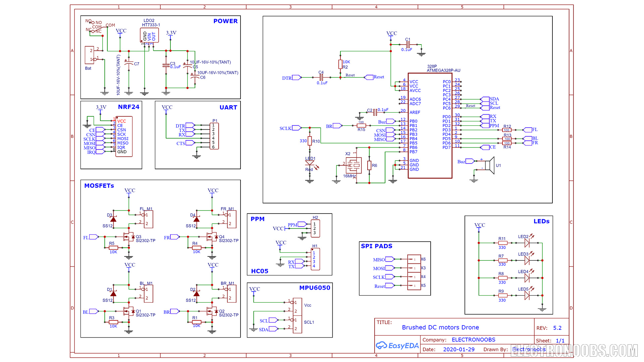This screenshot has width=644, height=362.
Task: Click the H1 HC05 header
Action: click(x=316, y=259)
